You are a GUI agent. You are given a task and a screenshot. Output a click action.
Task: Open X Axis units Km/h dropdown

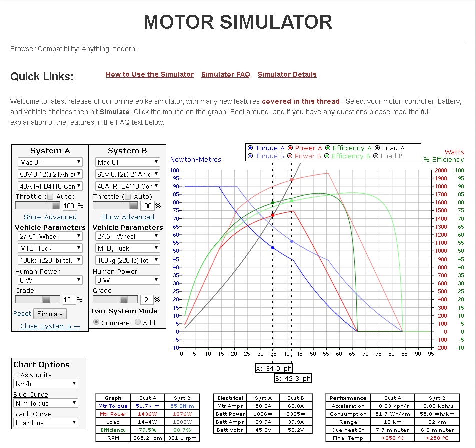[46, 384]
